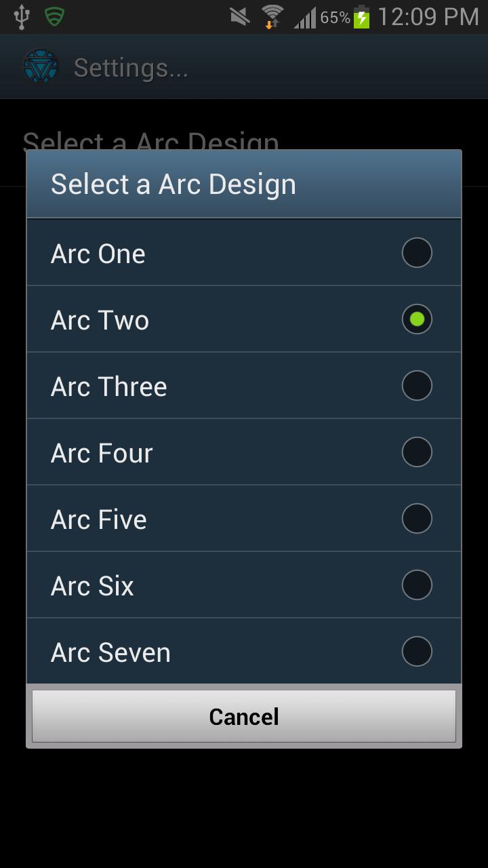The width and height of the screenshot is (488, 868).
Task: Tap the Settings... title text
Action: (x=131, y=68)
